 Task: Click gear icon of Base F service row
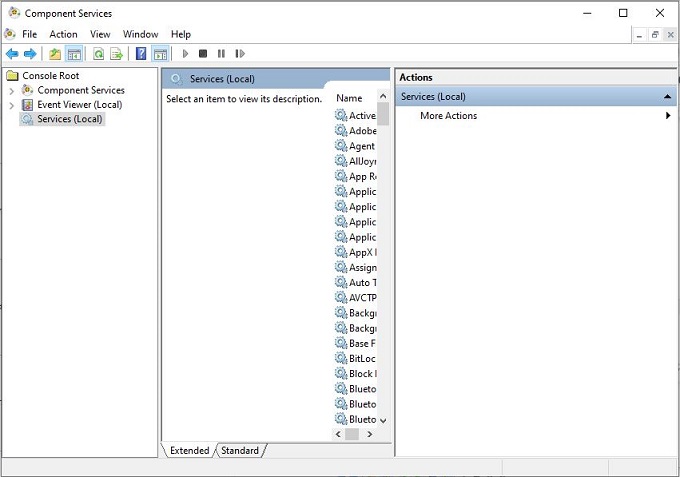coord(341,343)
